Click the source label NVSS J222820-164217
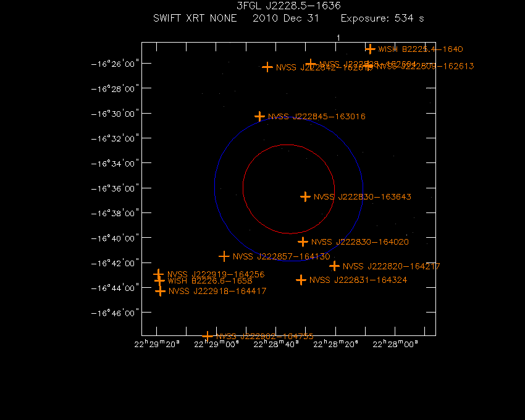The image size is (525, 420). tap(392, 266)
